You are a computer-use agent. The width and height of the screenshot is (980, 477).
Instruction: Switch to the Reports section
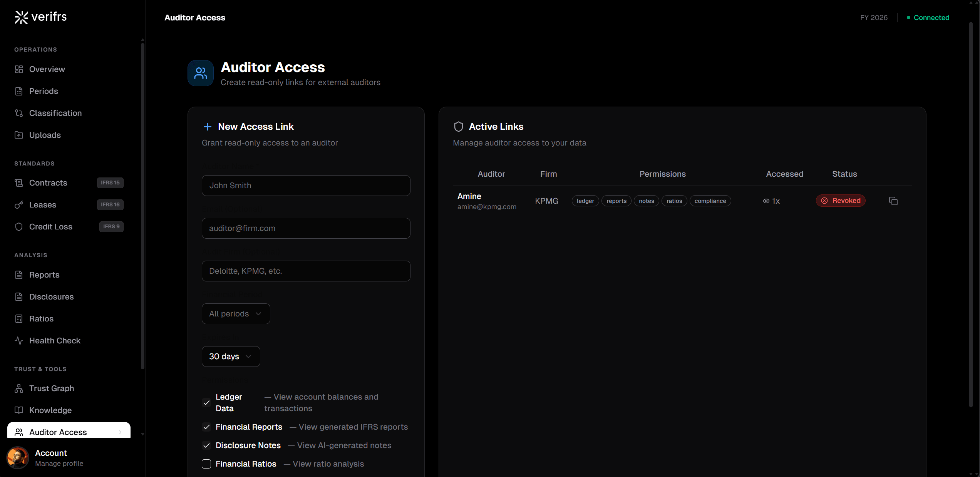(x=44, y=274)
